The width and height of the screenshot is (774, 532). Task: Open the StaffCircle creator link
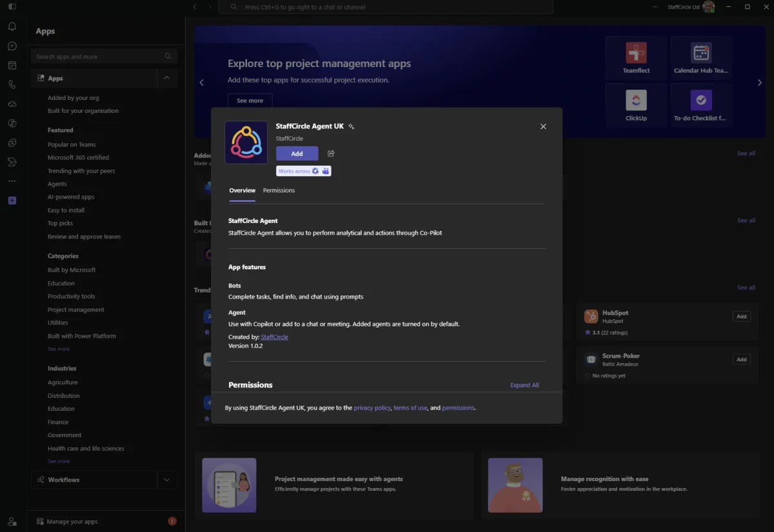(274, 337)
